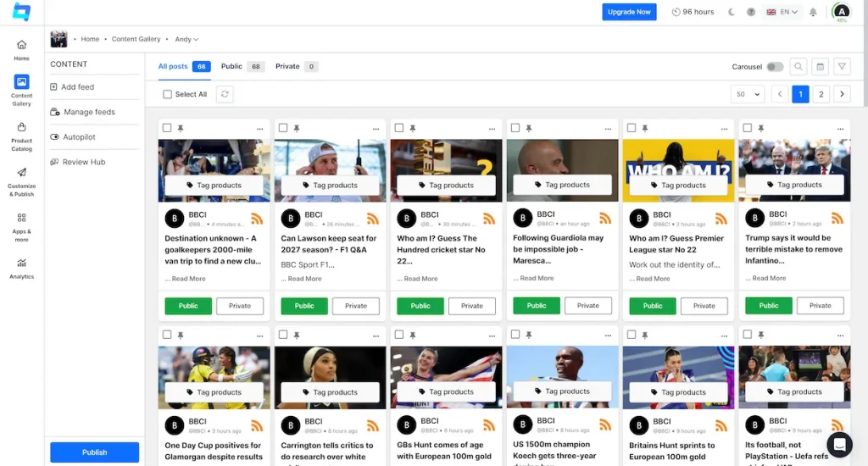The width and height of the screenshot is (868, 466).
Task: Open notifications bell icon
Action: pyautogui.click(x=813, y=12)
